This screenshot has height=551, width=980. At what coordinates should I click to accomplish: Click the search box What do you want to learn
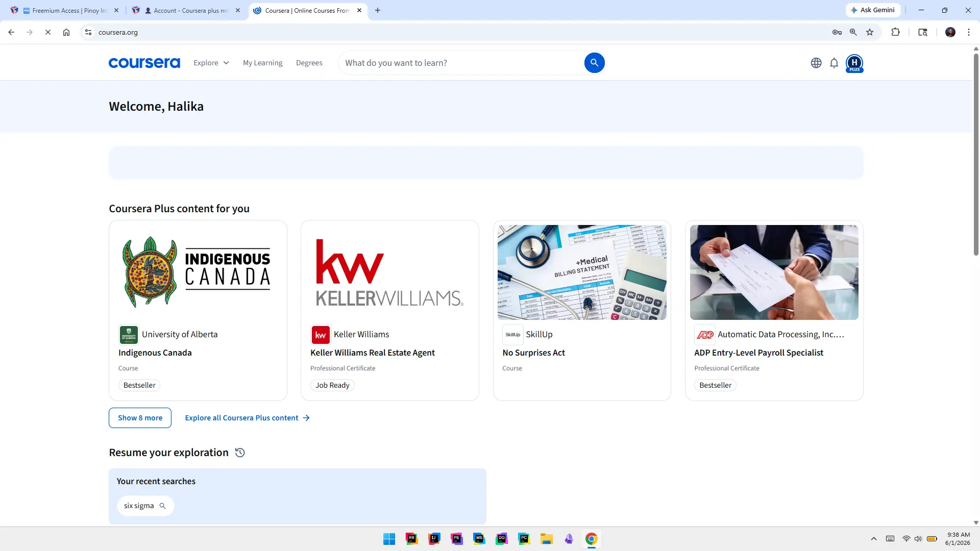click(x=462, y=63)
